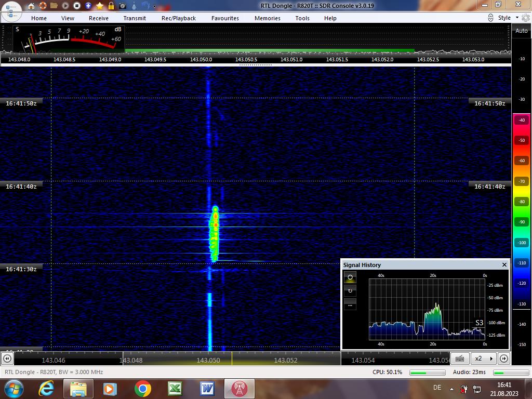The width and height of the screenshot is (532, 399).
Task: Click the Audio: 23ms status text
Action: (469, 372)
